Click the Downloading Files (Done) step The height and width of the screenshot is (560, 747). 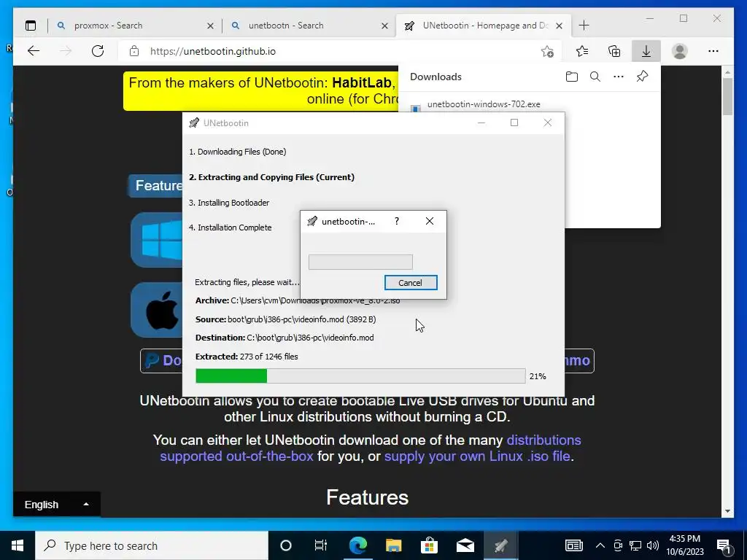237,152
